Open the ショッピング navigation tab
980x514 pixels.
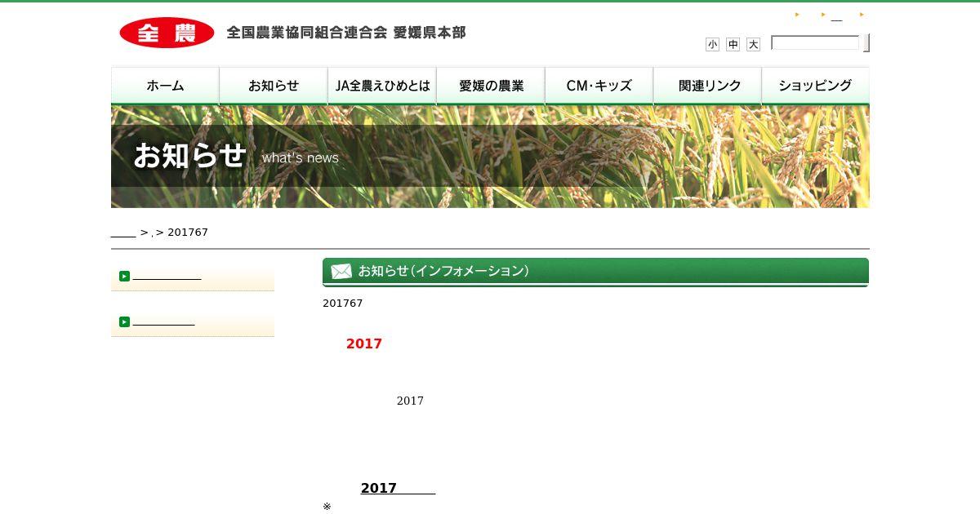pos(816,86)
